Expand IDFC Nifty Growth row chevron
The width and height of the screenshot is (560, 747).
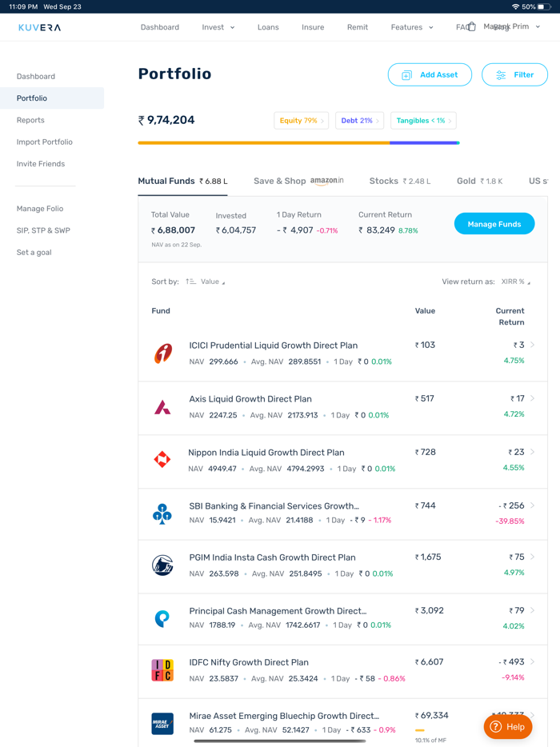click(532, 661)
